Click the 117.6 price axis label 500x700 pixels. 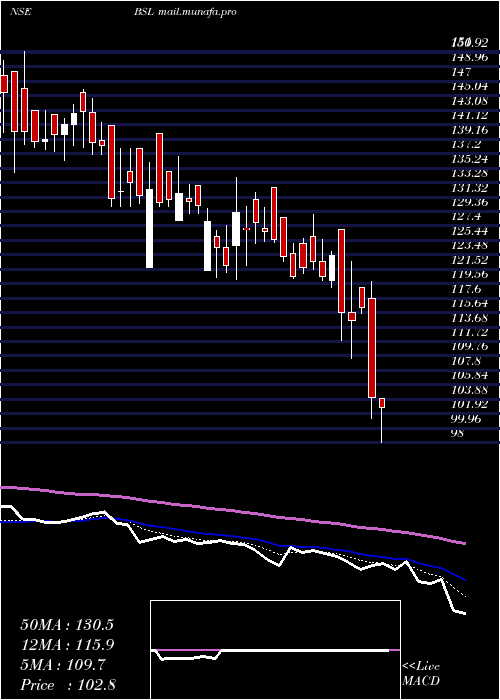466,289
